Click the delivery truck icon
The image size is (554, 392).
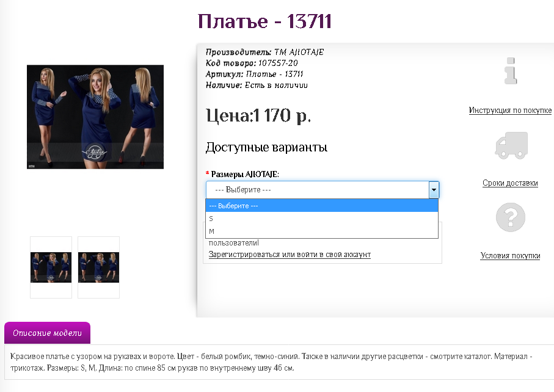tap(511, 145)
